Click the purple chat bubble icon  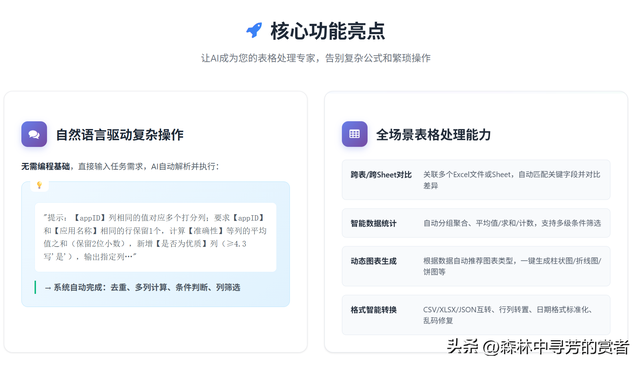pyautogui.click(x=34, y=134)
